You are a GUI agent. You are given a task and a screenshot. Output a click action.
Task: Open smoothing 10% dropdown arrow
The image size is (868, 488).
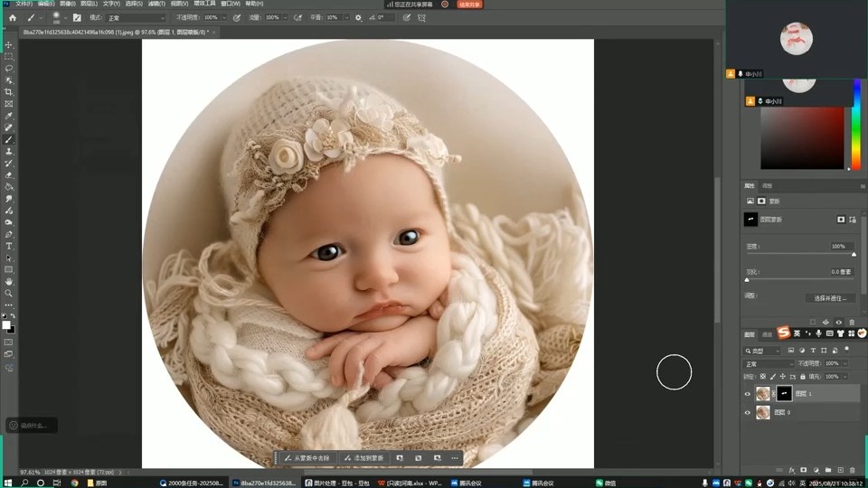point(346,18)
